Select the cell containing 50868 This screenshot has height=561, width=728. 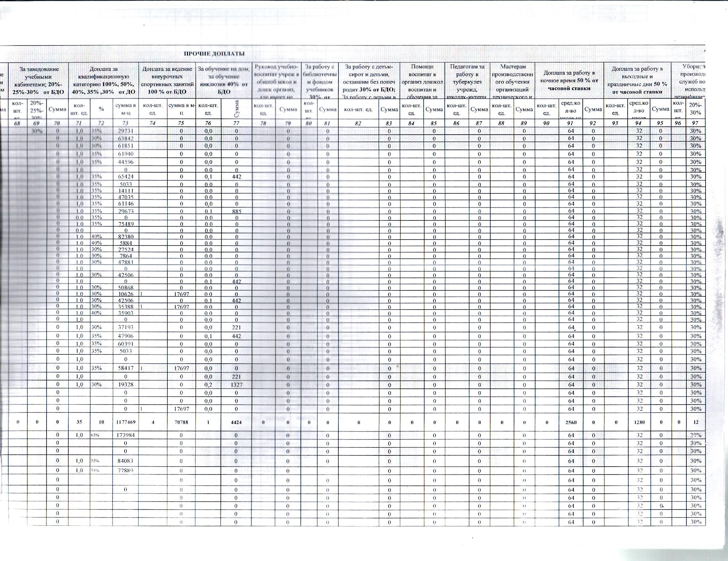[x=126, y=288]
